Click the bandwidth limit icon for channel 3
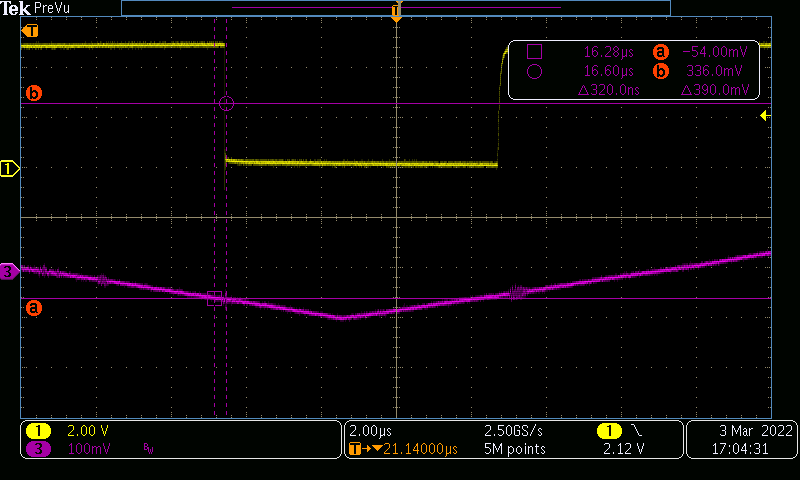 click(149, 449)
